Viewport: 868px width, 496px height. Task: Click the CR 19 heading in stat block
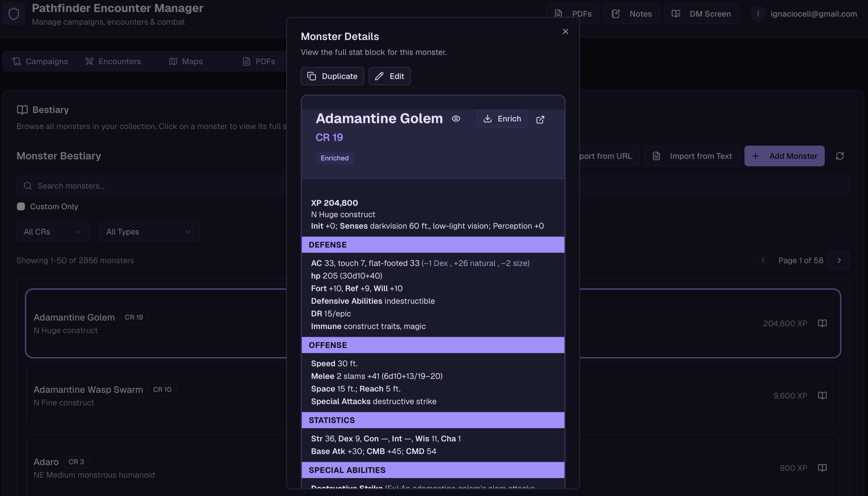point(329,137)
